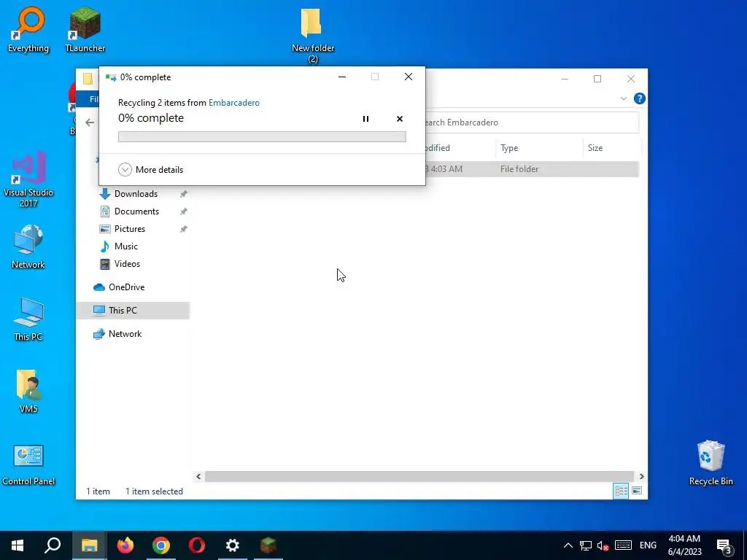Open Settings gear in the taskbar
Viewport: 747px width, 560px height.
233,545
